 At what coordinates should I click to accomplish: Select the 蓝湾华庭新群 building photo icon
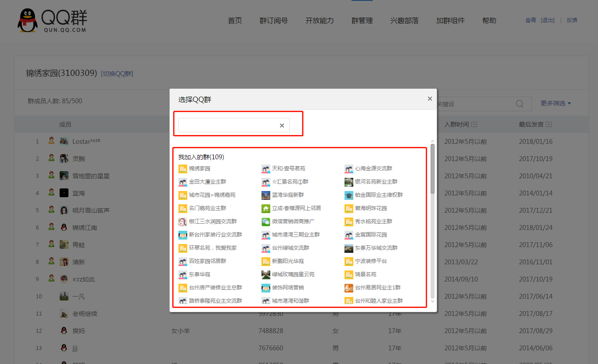266,195
